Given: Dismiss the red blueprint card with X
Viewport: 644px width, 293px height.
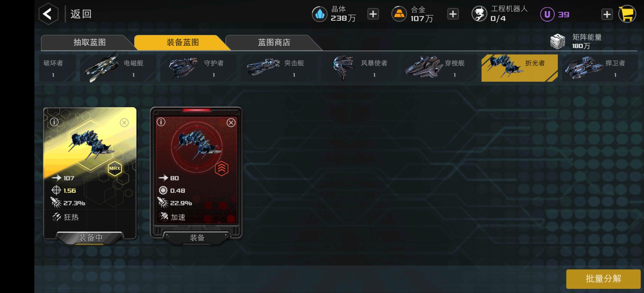Looking at the screenshot, I should (x=231, y=123).
